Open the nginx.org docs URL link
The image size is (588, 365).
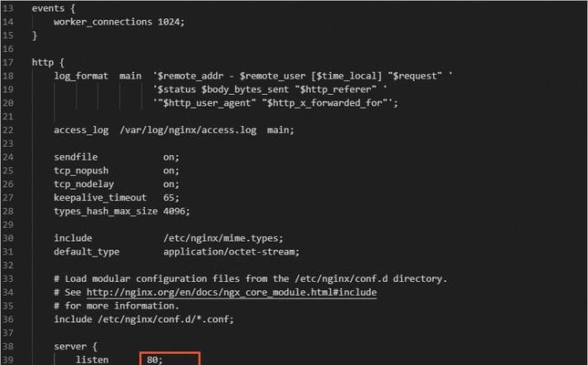[232, 293]
